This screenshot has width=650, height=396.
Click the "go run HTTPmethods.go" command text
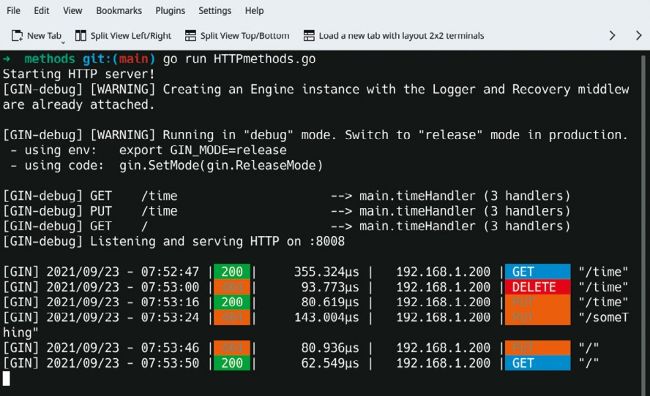tap(239, 59)
